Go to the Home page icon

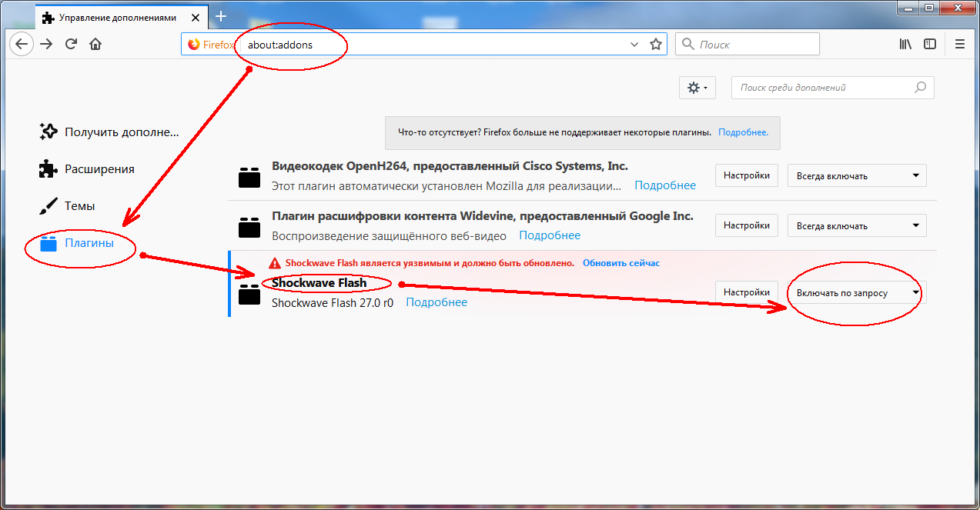pyautogui.click(x=95, y=44)
